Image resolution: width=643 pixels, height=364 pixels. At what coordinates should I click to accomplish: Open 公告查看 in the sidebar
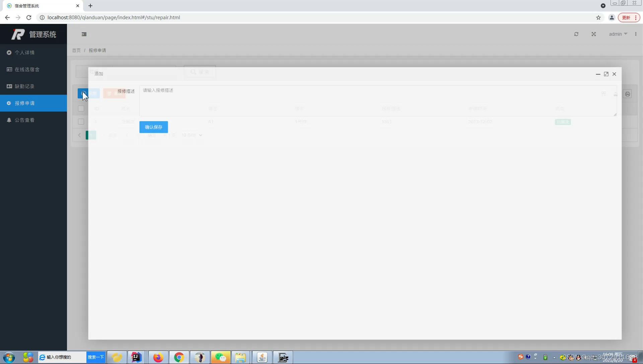click(x=33, y=120)
